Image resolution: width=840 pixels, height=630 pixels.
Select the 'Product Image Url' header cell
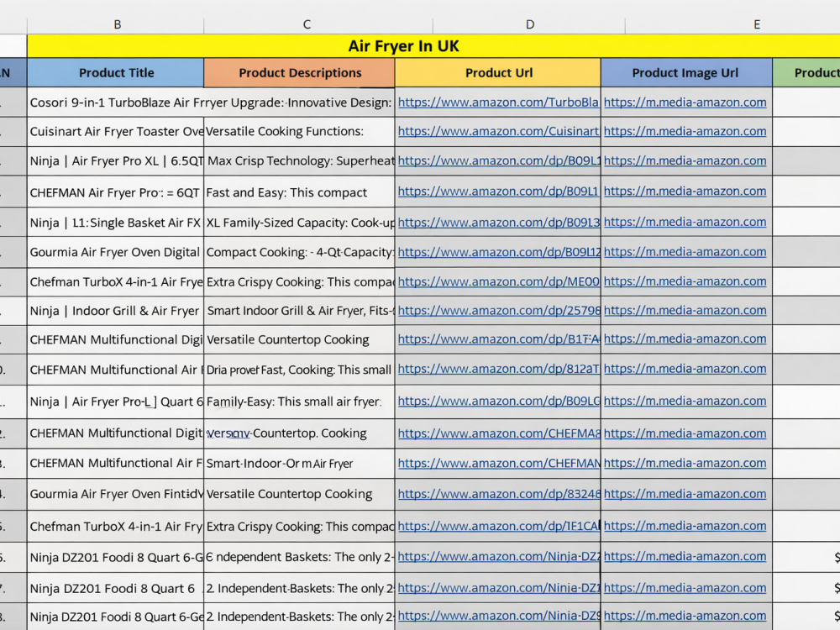click(x=686, y=73)
